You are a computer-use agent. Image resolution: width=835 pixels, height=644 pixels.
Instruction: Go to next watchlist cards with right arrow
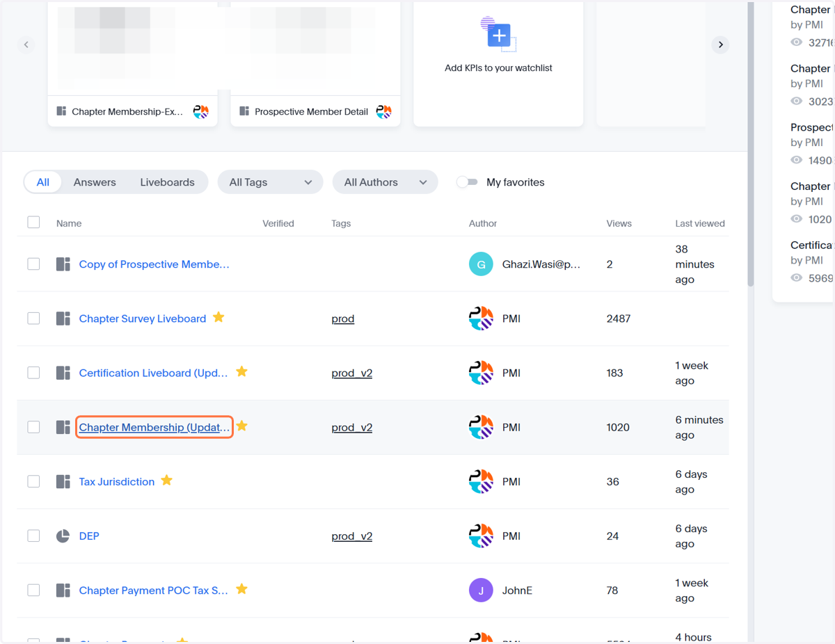(720, 45)
